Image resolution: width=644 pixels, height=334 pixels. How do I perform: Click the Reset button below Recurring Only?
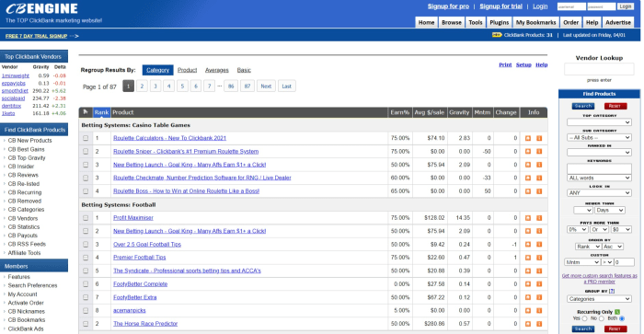615,329
